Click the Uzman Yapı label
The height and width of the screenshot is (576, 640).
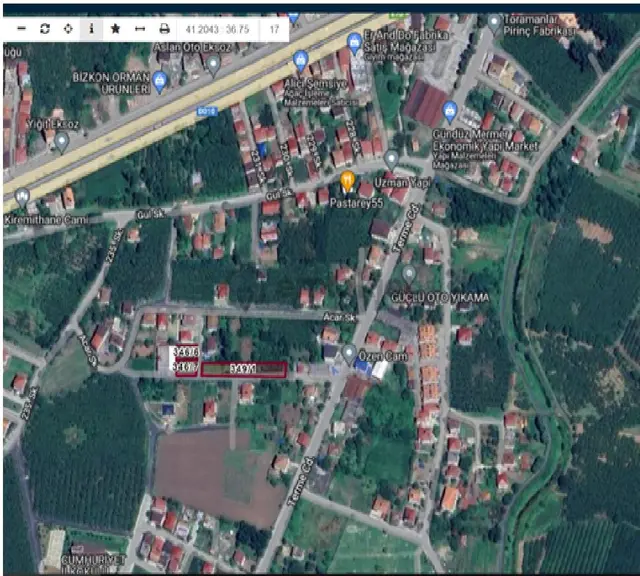click(402, 183)
